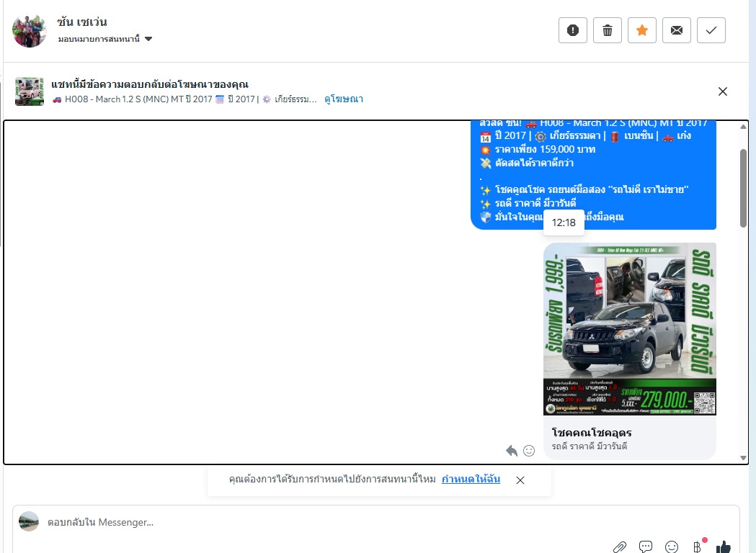The image size is (756, 553).
Task: Click the โชคคุณโชคอุดร card title
Action: tap(592, 433)
